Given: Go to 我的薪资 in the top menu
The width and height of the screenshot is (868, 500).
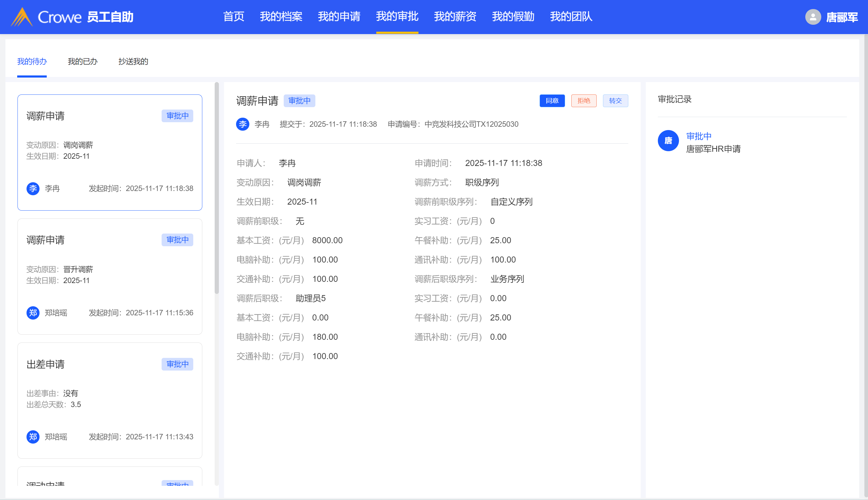Looking at the screenshot, I should pos(455,17).
